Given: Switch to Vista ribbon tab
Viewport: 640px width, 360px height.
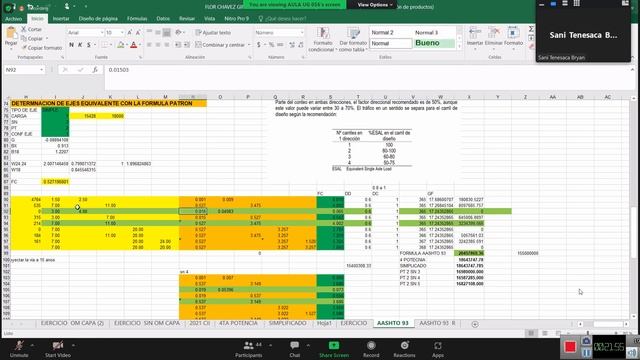Looking at the screenshot, I should coord(209,19).
